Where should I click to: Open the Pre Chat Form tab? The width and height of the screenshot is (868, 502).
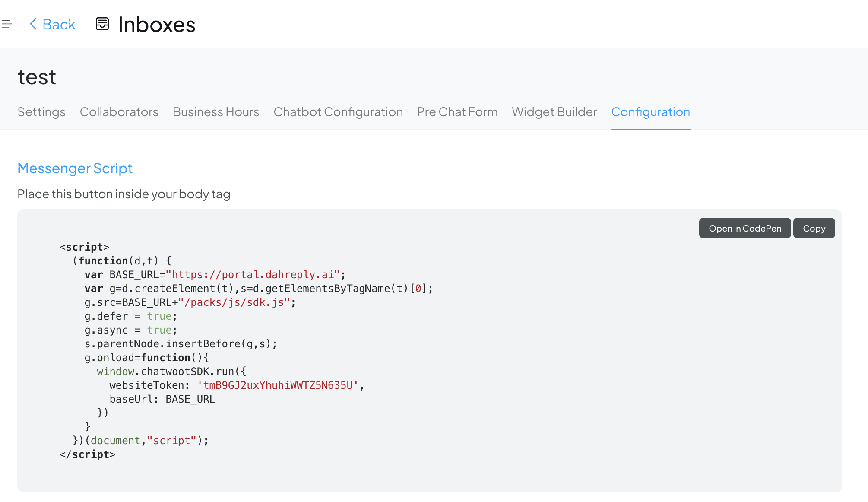pyautogui.click(x=457, y=112)
